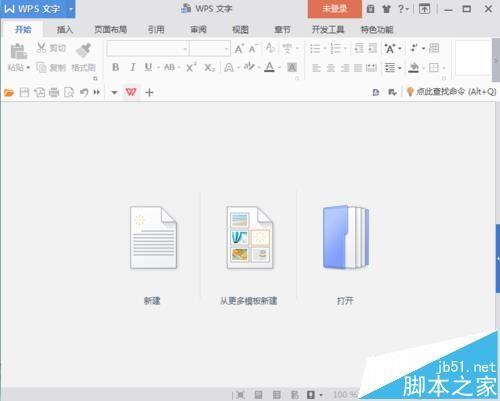Click the save icon in quick toolbar

click(24, 92)
